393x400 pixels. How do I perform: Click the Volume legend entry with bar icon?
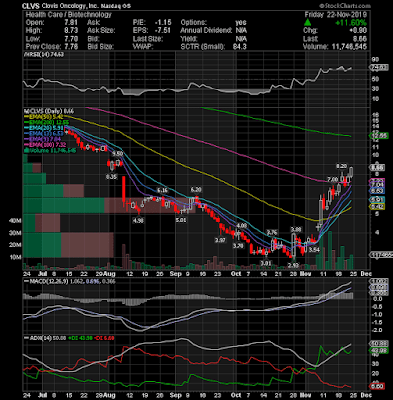(x=50, y=151)
